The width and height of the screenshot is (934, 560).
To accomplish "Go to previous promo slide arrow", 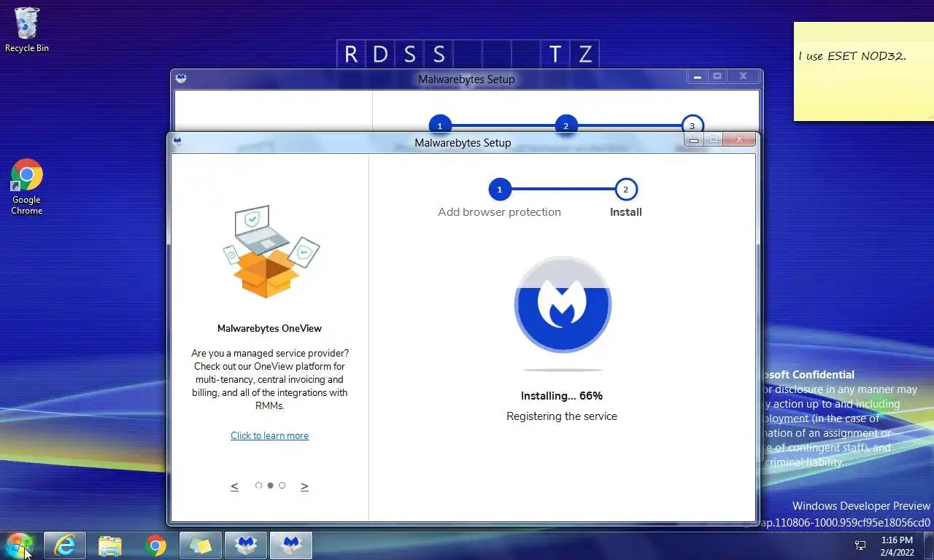I will (x=234, y=486).
